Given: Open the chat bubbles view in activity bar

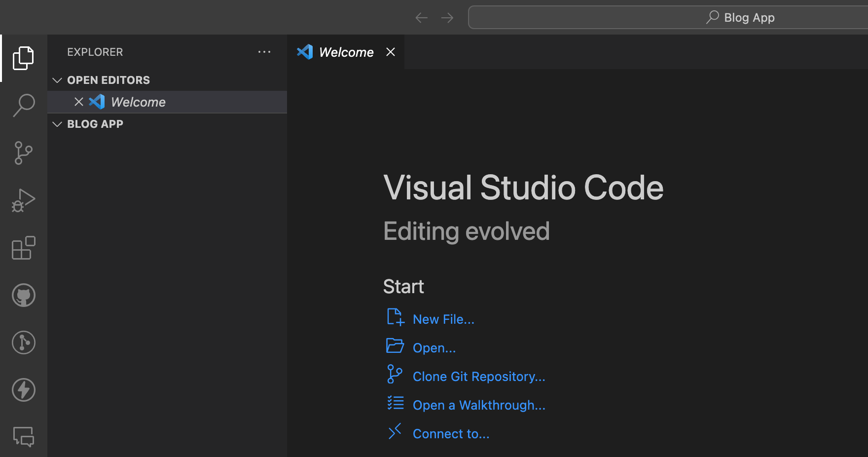Looking at the screenshot, I should pos(24,437).
